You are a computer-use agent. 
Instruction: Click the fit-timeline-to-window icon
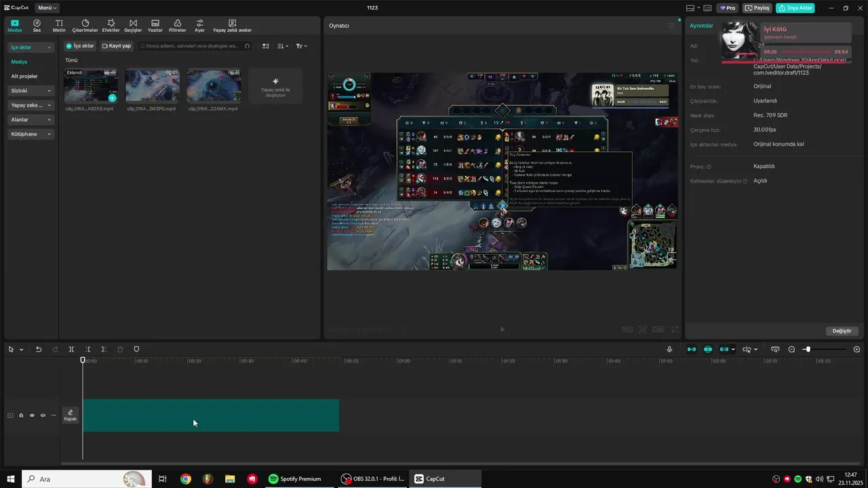(x=775, y=349)
